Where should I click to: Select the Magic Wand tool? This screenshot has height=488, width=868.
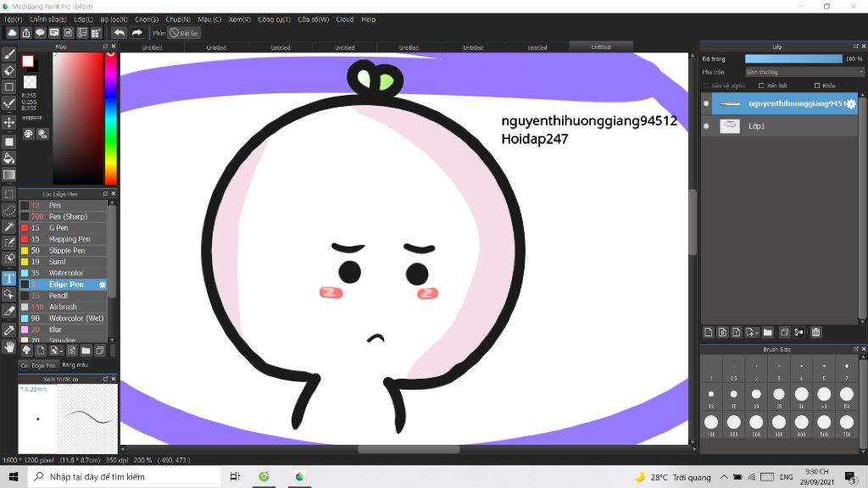(x=8, y=226)
